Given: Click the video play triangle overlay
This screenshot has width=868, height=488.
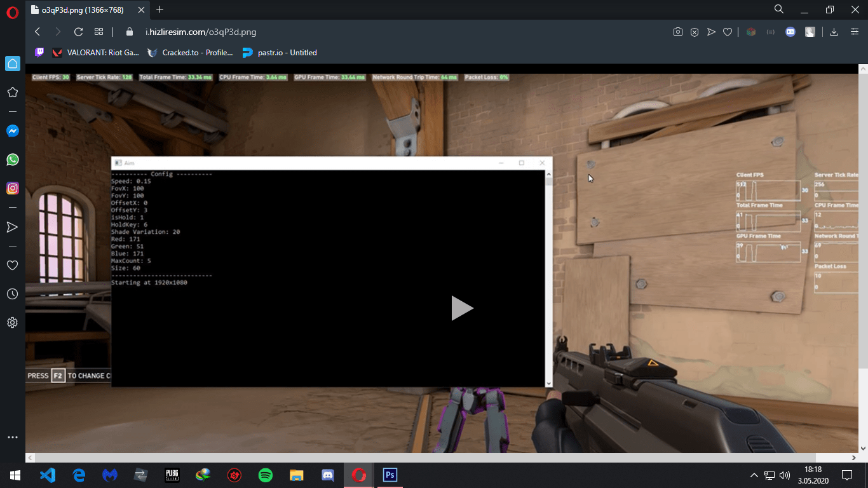Looking at the screenshot, I should coord(462,308).
